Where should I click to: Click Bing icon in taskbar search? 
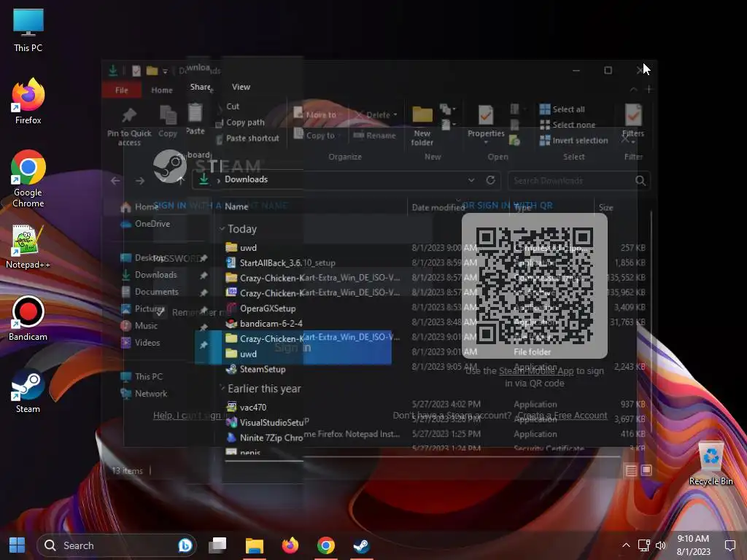pos(185,545)
